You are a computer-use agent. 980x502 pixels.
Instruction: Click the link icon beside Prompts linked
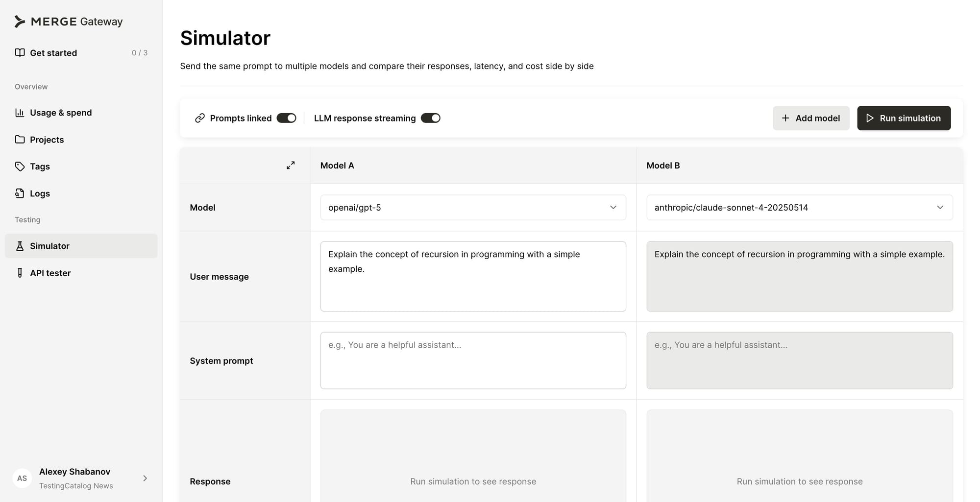[x=200, y=118]
